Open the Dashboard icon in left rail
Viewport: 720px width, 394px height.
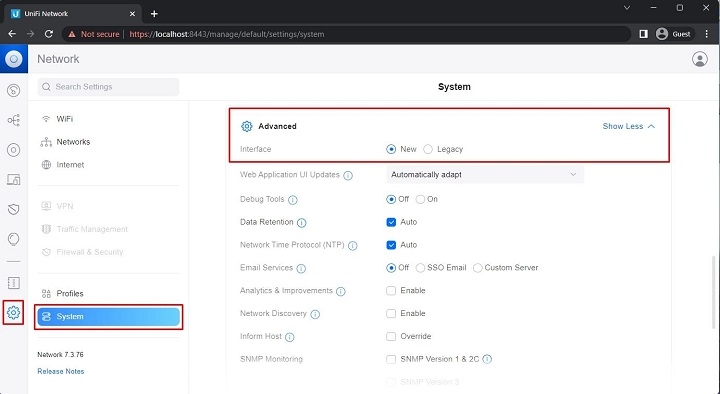[x=13, y=90]
